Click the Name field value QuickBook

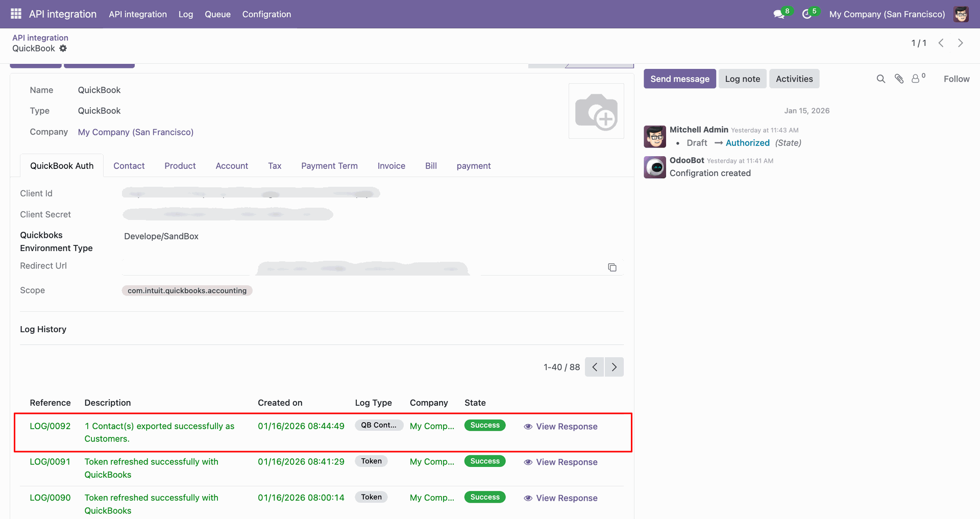click(100, 90)
